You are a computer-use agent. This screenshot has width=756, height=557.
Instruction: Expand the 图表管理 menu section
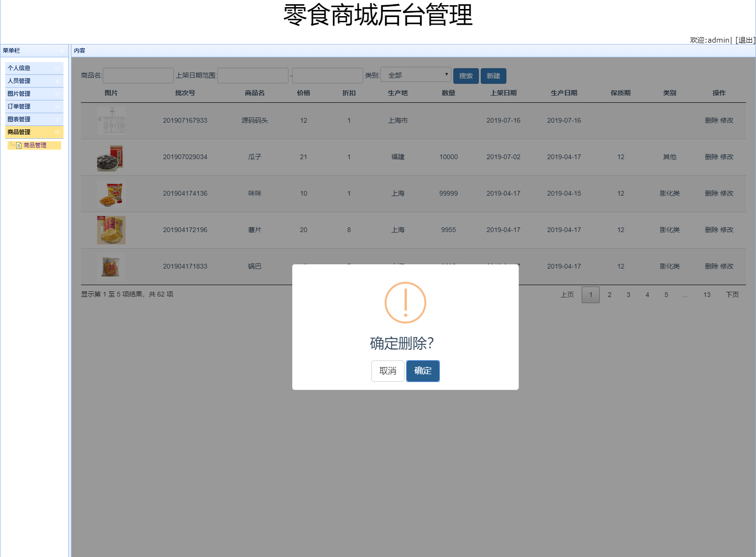[x=34, y=119]
